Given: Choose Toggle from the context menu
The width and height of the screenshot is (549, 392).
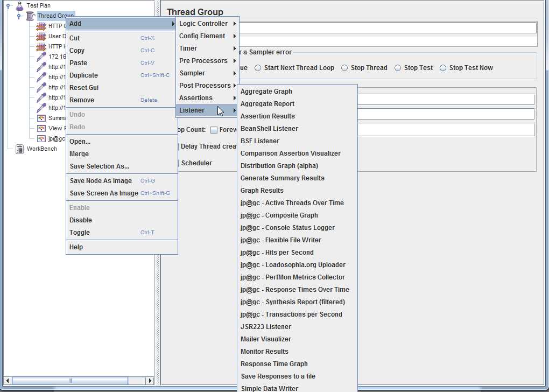Looking at the screenshot, I should 122,232.
